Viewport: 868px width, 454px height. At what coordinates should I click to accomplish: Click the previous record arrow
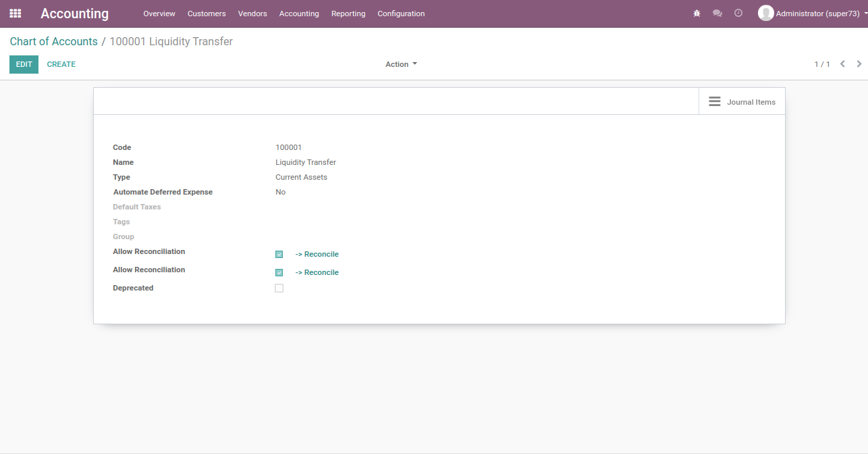pyautogui.click(x=842, y=64)
